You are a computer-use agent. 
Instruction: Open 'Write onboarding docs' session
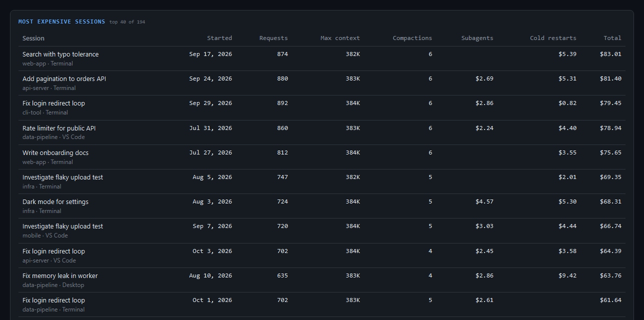[x=55, y=153]
